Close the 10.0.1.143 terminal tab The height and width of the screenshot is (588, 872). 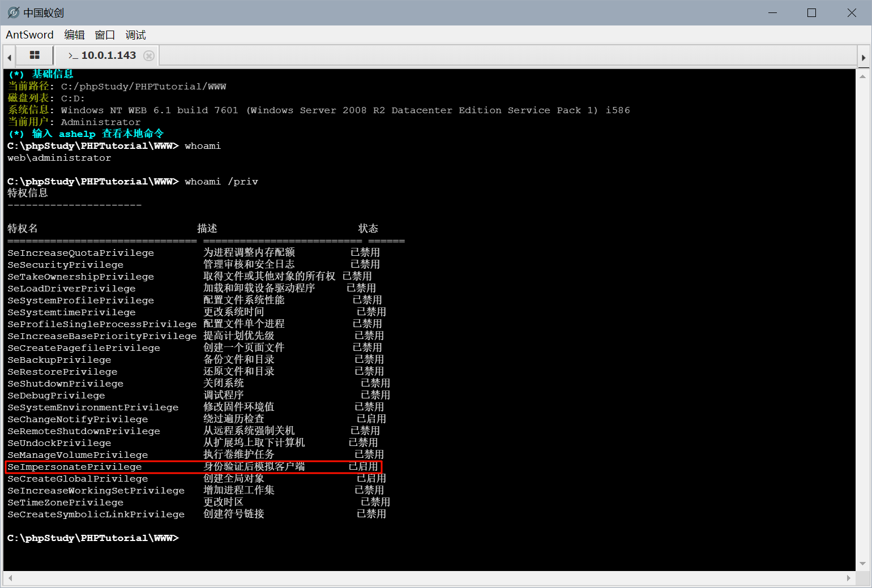coord(149,55)
